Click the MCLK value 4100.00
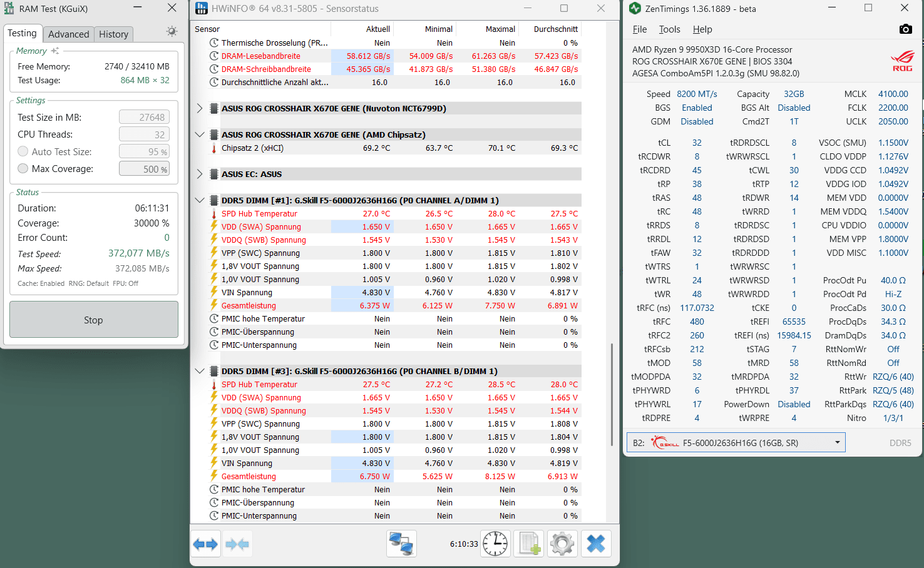 tap(893, 94)
